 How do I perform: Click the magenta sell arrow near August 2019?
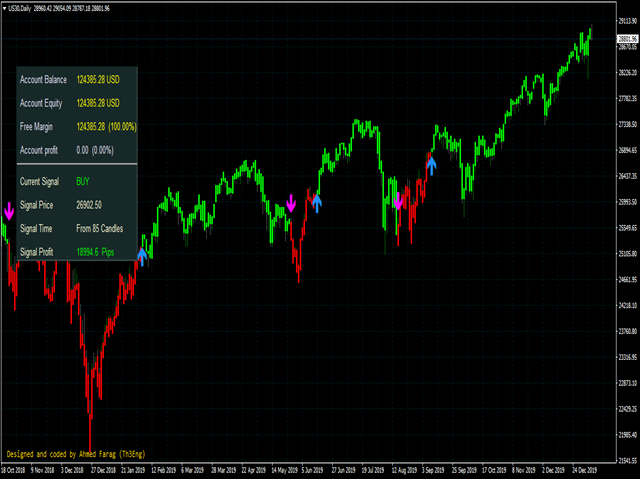click(x=398, y=201)
